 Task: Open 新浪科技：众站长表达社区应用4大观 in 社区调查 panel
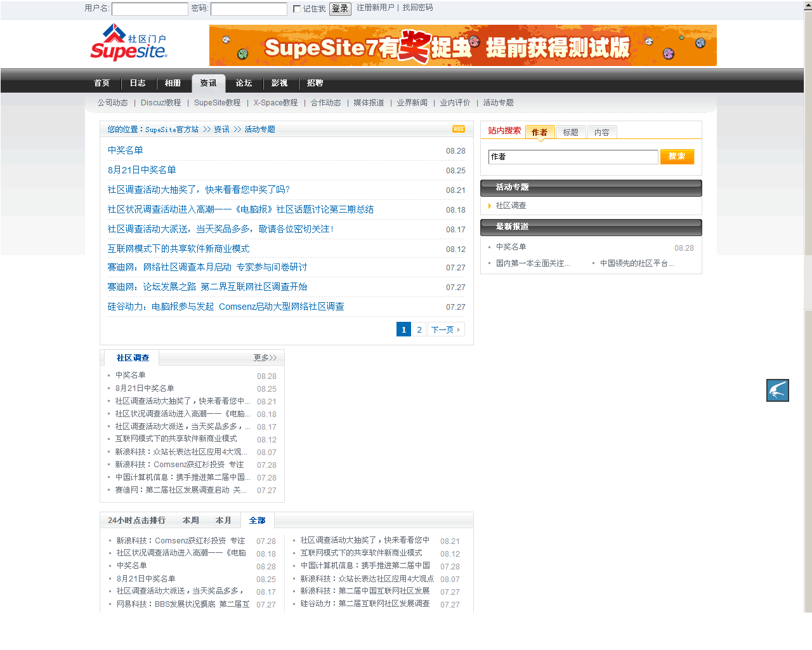pos(181,452)
